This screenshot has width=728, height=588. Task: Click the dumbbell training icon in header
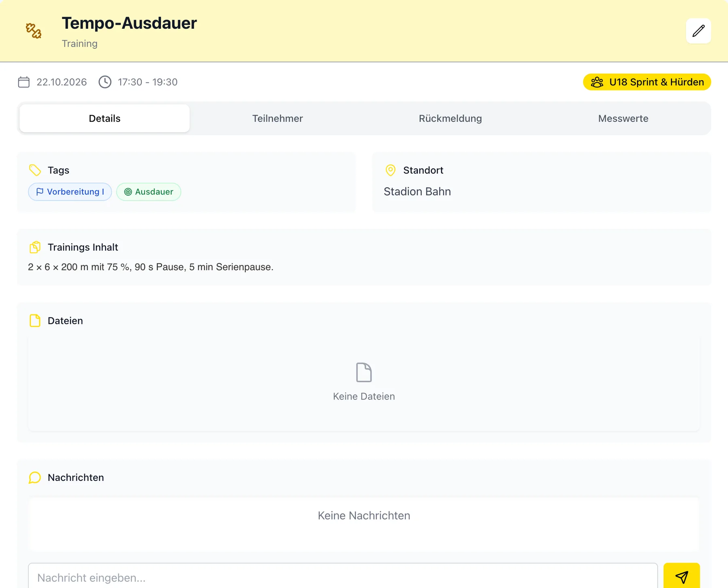(34, 31)
